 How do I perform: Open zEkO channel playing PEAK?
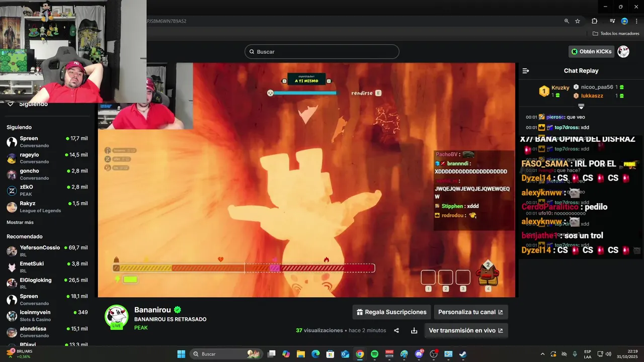pyautogui.click(x=47, y=190)
